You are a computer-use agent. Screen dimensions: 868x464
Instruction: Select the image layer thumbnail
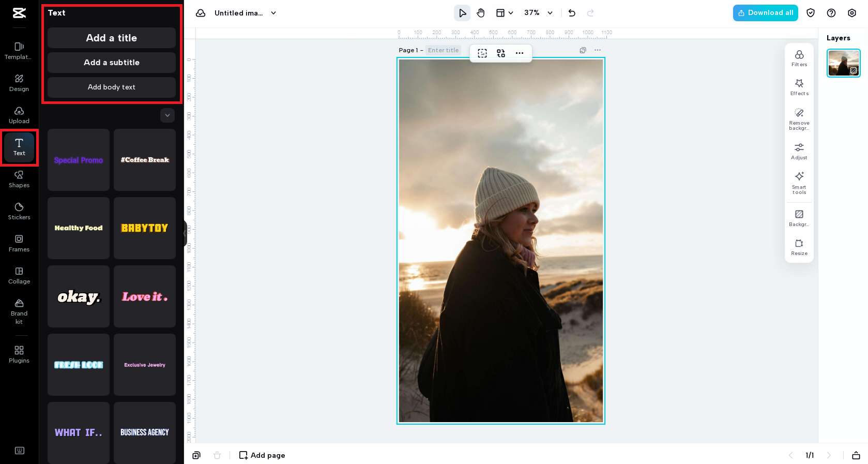(x=843, y=63)
